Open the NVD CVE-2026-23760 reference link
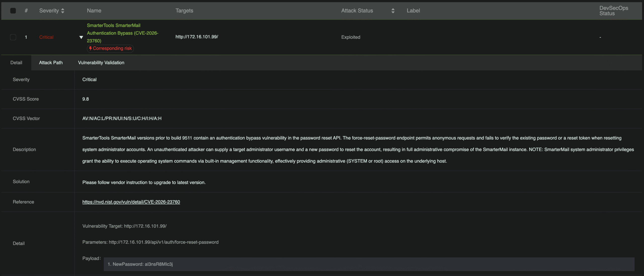Image resolution: width=644 pixels, height=276 pixels. [131, 202]
